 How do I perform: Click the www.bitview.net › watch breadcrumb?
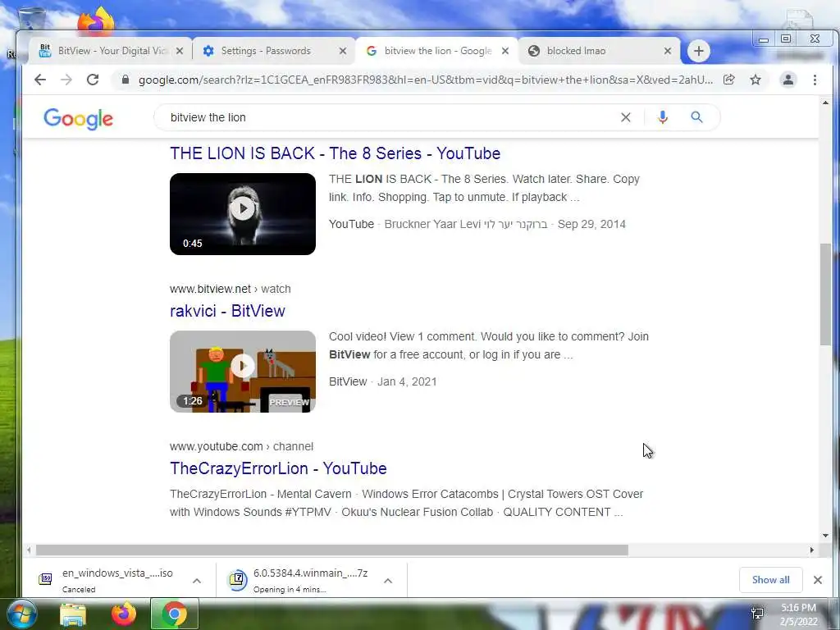pyautogui.click(x=231, y=289)
